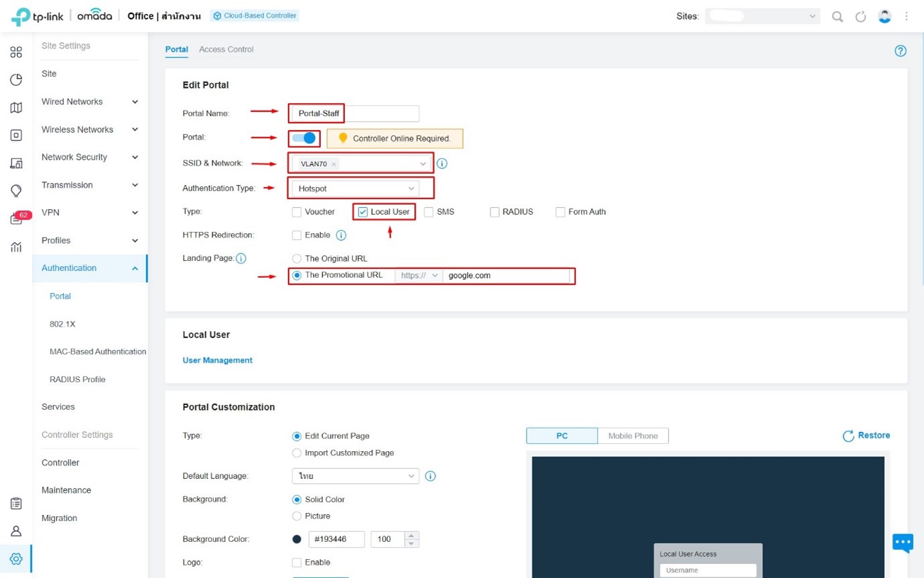Check the Form Auth checkbox
The width and height of the screenshot is (924, 578).
[561, 212]
